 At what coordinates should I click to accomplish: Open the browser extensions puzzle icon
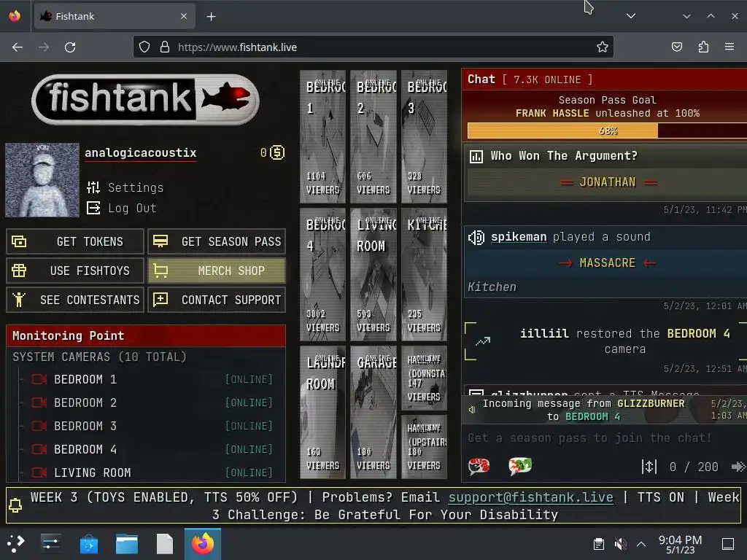(x=703, y=47)
